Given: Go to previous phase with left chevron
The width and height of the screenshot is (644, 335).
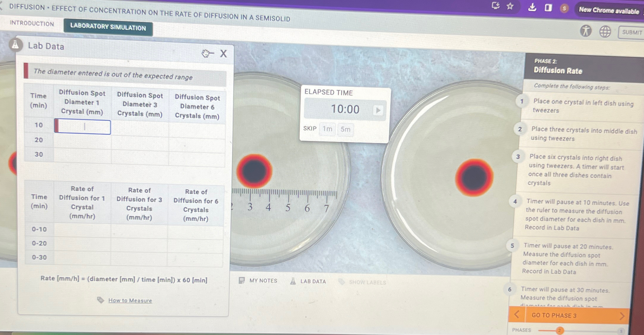Looking at the screenshot, I should coord(517,314).
